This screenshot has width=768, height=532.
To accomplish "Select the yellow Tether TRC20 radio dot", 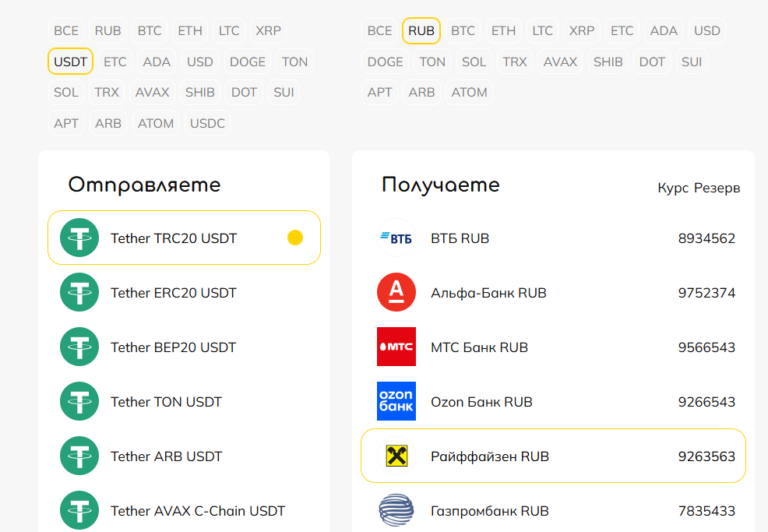I will click(295, 238).
